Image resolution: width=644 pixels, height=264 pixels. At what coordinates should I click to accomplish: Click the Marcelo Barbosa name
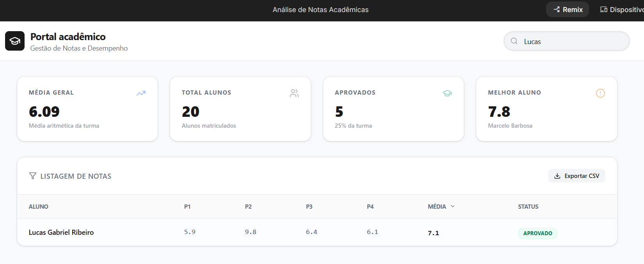pos(510,126)
